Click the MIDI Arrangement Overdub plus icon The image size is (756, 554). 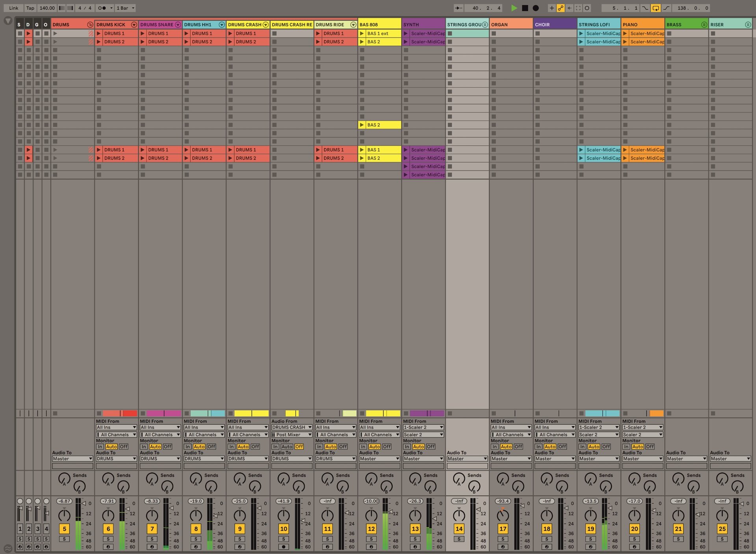552,8
